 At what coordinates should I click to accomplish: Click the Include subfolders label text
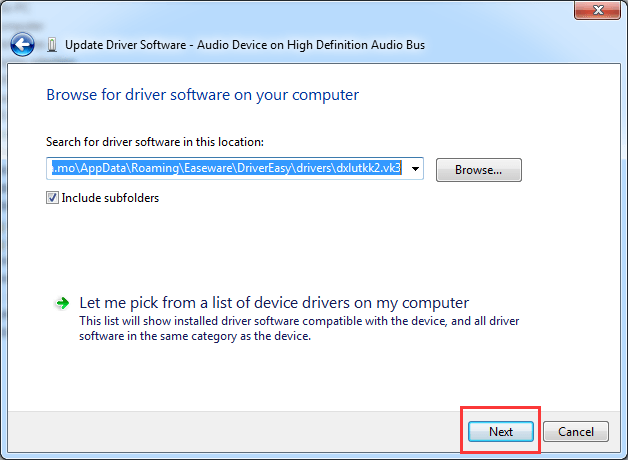(x=110, y=198)
